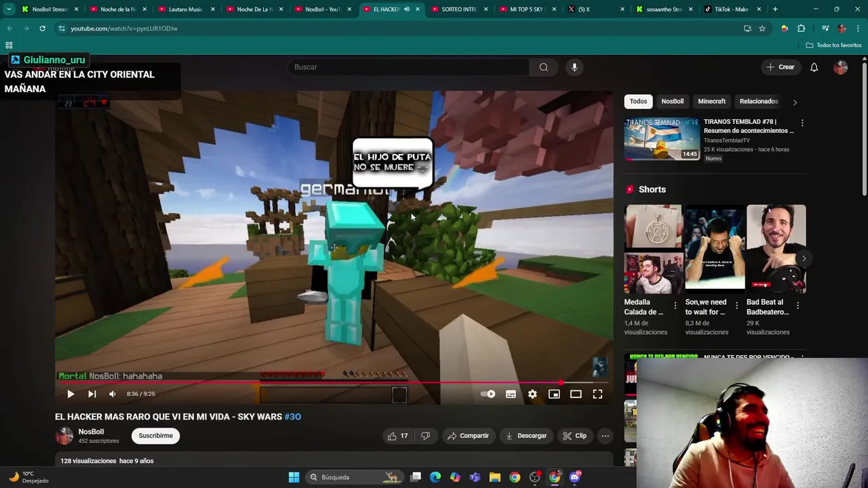Share the video via Compartir
The height and width of the screenshot is (488, 868).
pos(468,436)
